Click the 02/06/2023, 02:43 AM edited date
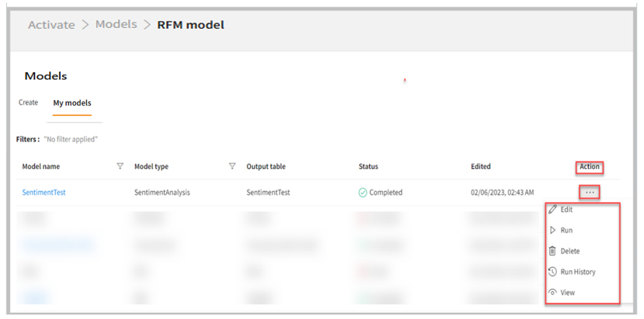This screenshot has height=319, width=644. (503, 192)
